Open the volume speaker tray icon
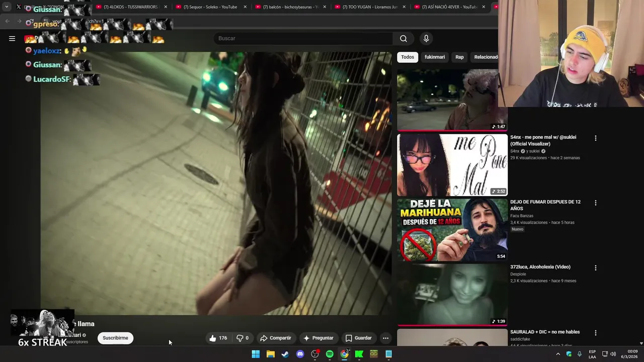Screen dimensions: 644x362 (613, 354)
